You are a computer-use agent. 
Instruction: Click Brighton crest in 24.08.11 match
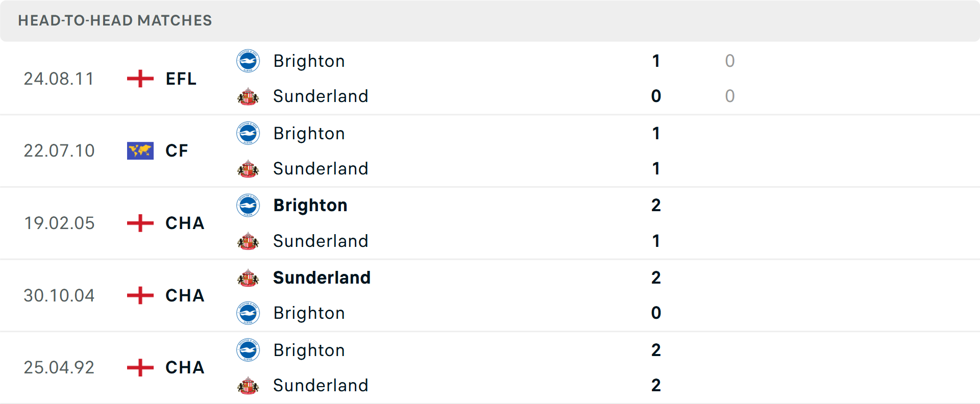[x=248, y=61]
